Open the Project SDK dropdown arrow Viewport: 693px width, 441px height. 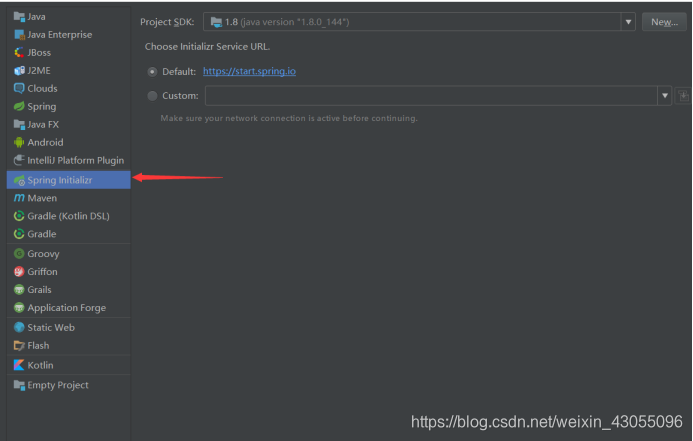pyautogui.click(x=628, y=22)
